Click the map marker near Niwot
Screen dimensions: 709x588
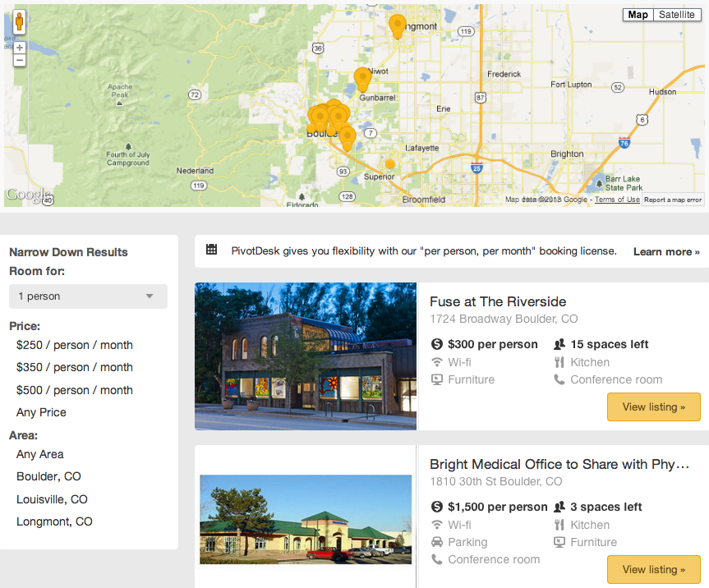click(x=362, y=79)
